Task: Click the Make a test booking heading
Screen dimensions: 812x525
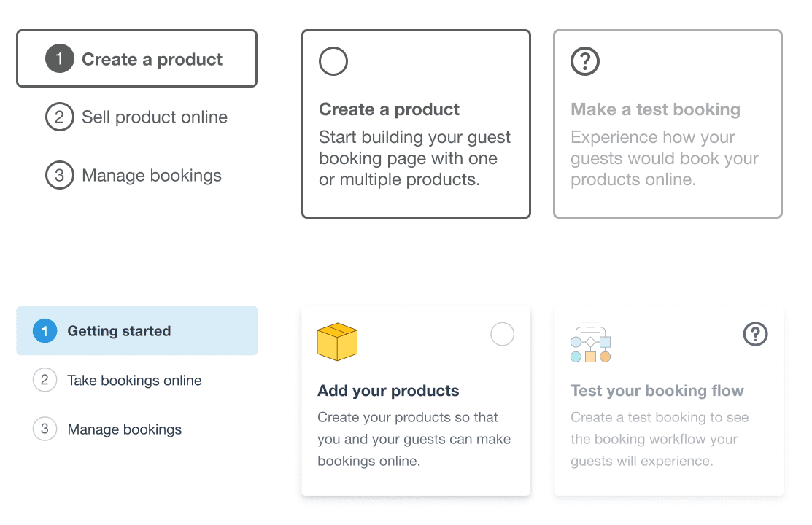Action: (x=655, y=109)
